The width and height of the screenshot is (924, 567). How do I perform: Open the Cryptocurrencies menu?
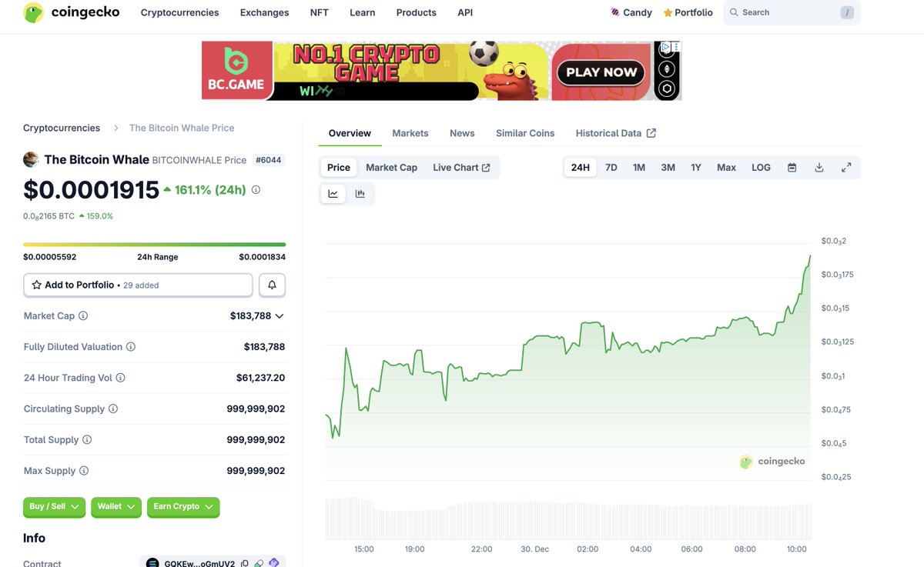pyautogui.click(x=179, y=12)
